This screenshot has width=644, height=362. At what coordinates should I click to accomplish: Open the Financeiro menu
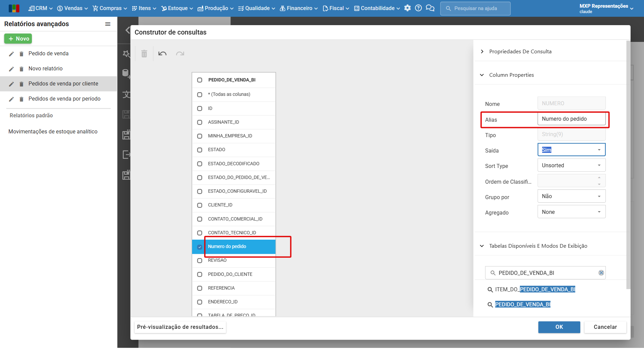[x=299, y=8]
